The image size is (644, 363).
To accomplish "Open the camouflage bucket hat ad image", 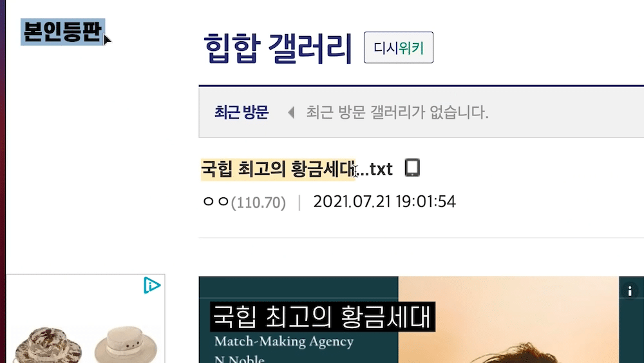I will (47, 346).
